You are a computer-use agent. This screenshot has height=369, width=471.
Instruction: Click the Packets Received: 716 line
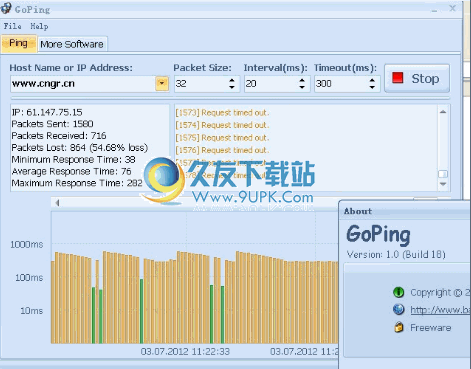coord(59,136)
